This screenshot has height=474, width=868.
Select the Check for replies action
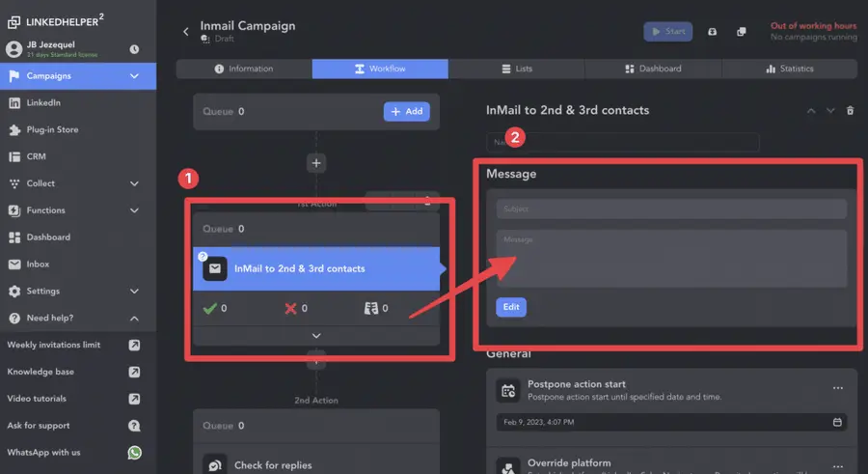[x=316, y=464]
